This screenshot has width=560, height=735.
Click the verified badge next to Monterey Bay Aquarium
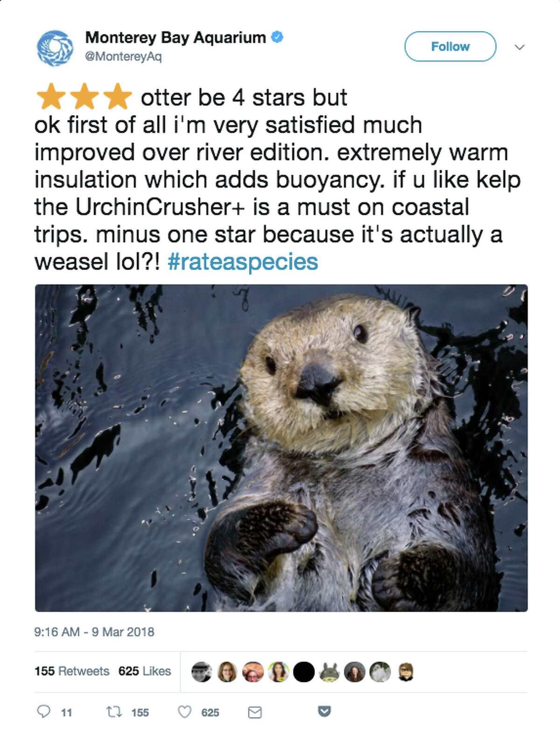[277, 39]
